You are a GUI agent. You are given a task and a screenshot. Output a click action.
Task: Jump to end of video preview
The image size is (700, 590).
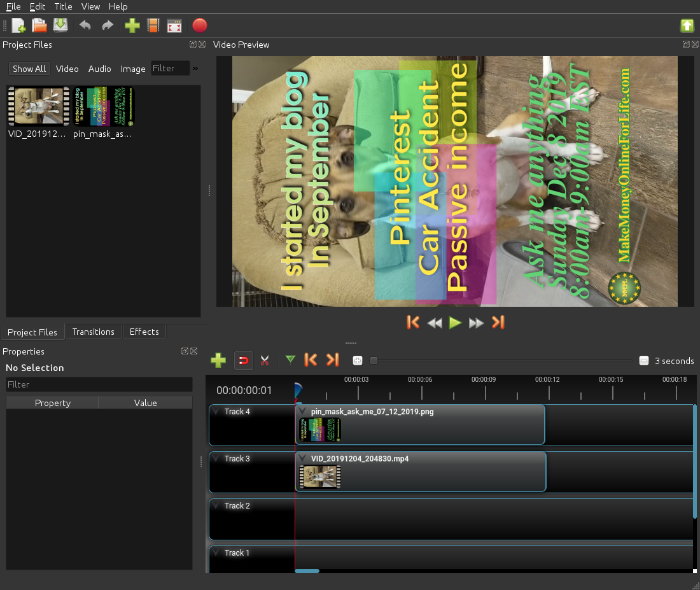tap(498, 323)
